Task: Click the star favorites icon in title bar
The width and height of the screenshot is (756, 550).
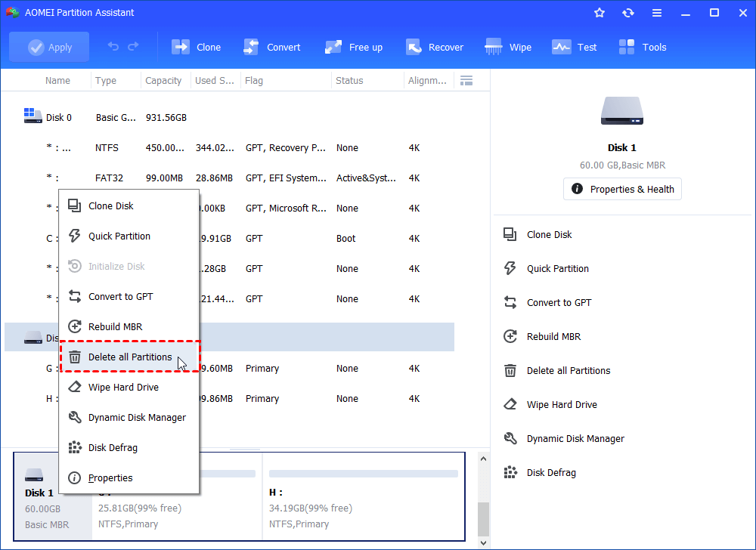Action: (x=600, y=13)
